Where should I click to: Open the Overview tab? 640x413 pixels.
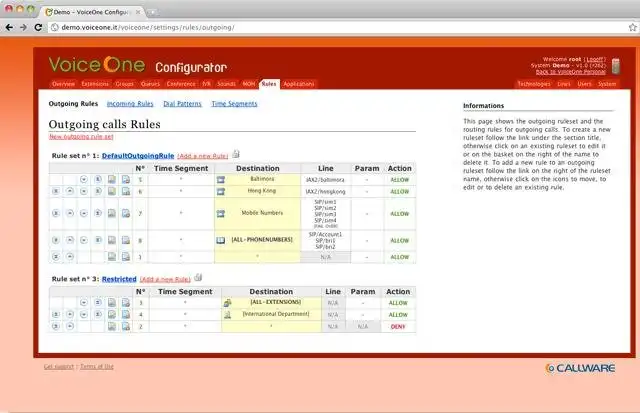pyautogui.click(x=63, y=84)
